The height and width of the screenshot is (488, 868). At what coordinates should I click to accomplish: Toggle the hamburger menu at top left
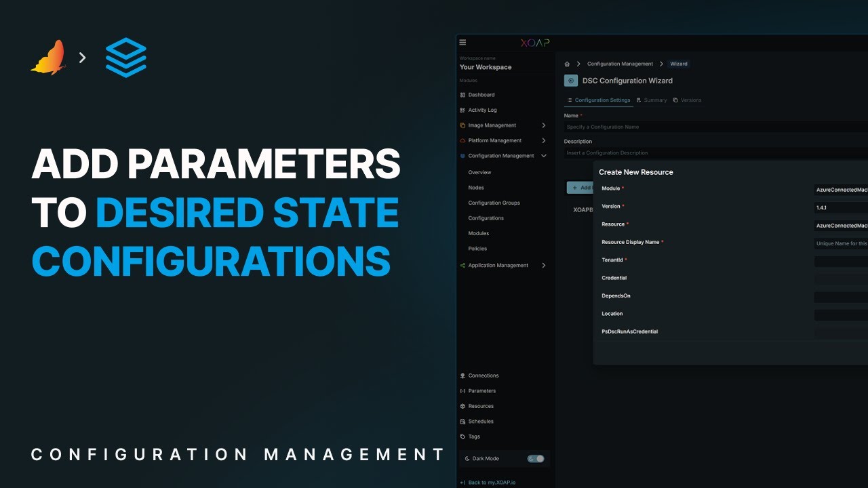pyautogui.click(x=462, y=42)
